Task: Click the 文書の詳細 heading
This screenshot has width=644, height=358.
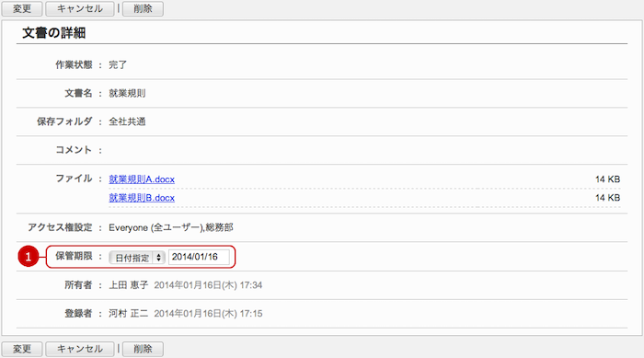Action: [x=53, y=33]
